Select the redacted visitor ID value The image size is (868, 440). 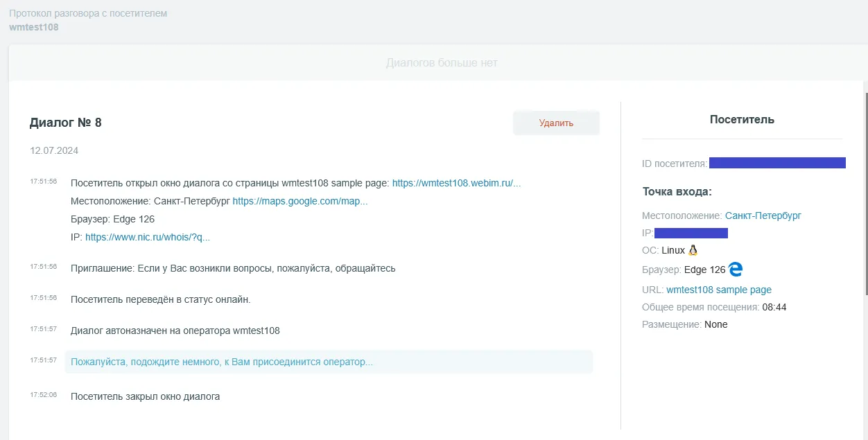click(x=776, y=164)
